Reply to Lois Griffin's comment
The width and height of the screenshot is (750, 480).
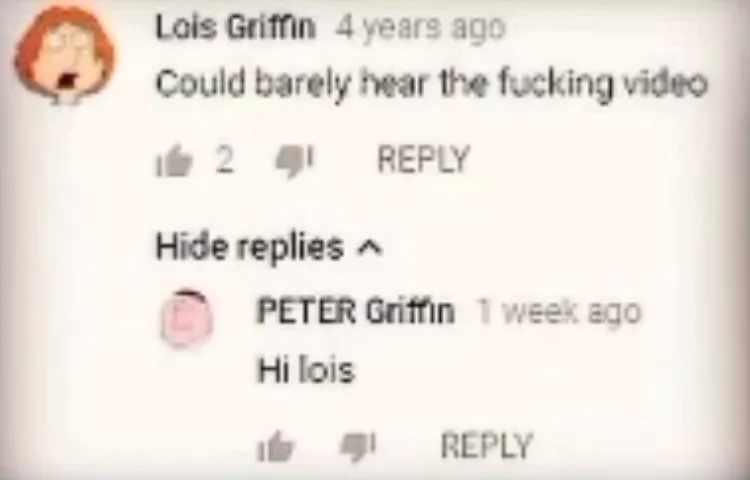423,160
